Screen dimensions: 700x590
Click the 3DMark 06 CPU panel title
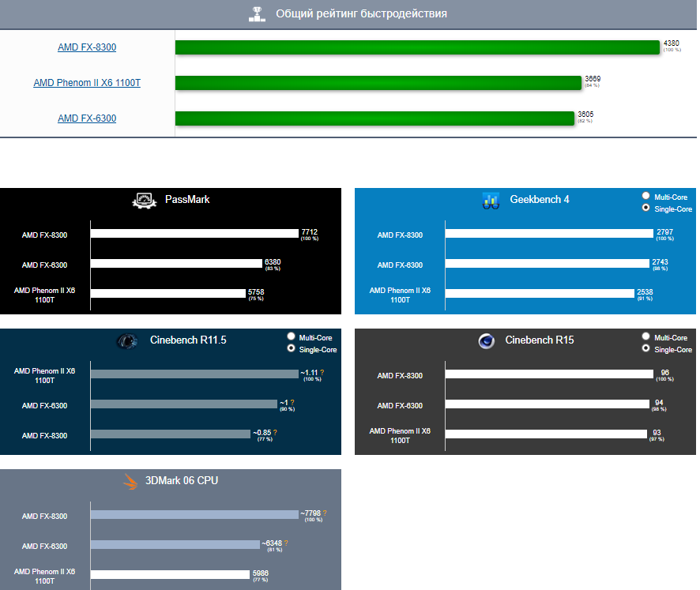tap(182, 481)
